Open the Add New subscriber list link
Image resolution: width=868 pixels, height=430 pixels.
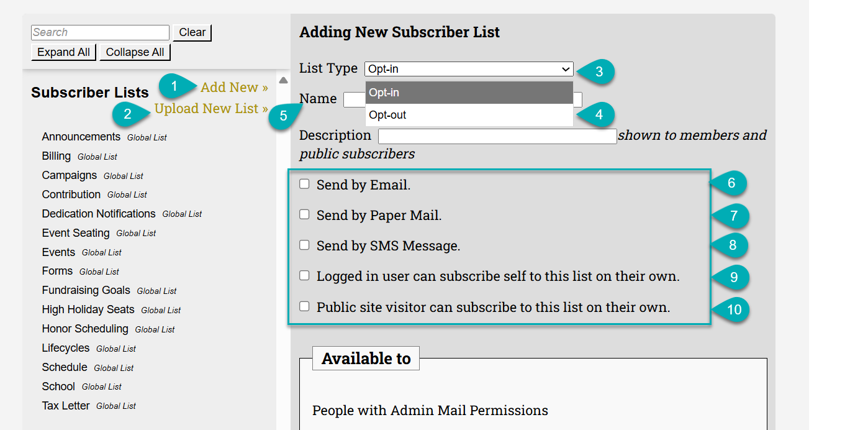point(234,87)
